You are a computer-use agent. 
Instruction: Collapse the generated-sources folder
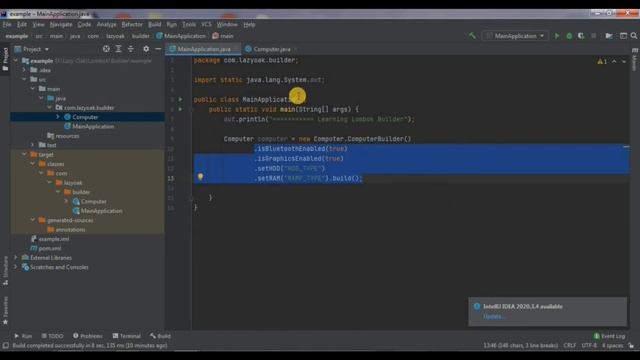pos(33,220)
